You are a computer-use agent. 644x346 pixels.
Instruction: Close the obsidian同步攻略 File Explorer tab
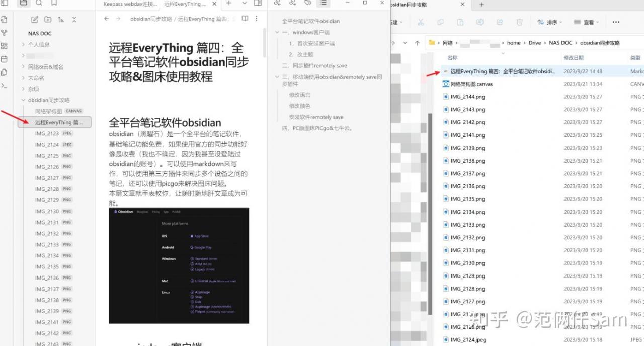pyautogui.click(x=462, y=5)
